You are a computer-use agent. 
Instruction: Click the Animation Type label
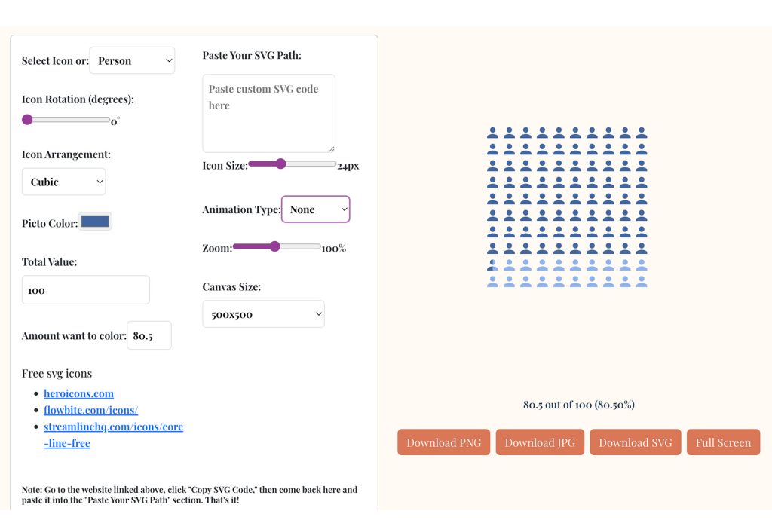click(241, 209)
